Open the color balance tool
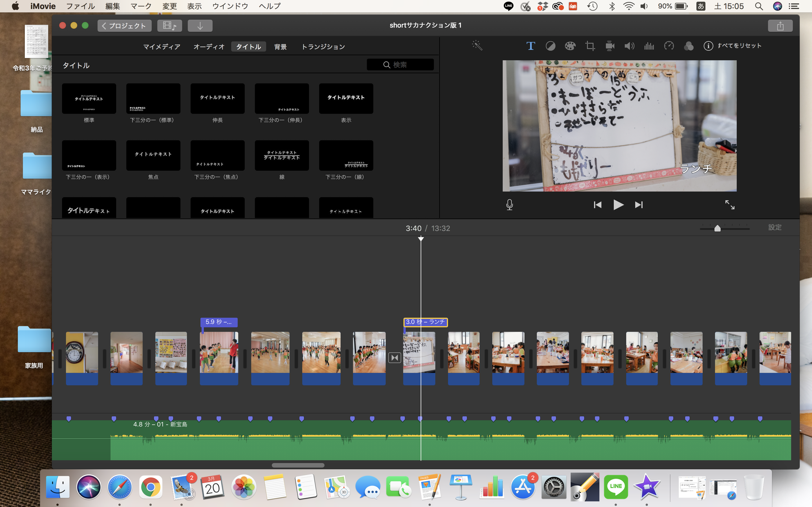The width and height of the screenshot is (812, 507). click(x=550, y=46)
